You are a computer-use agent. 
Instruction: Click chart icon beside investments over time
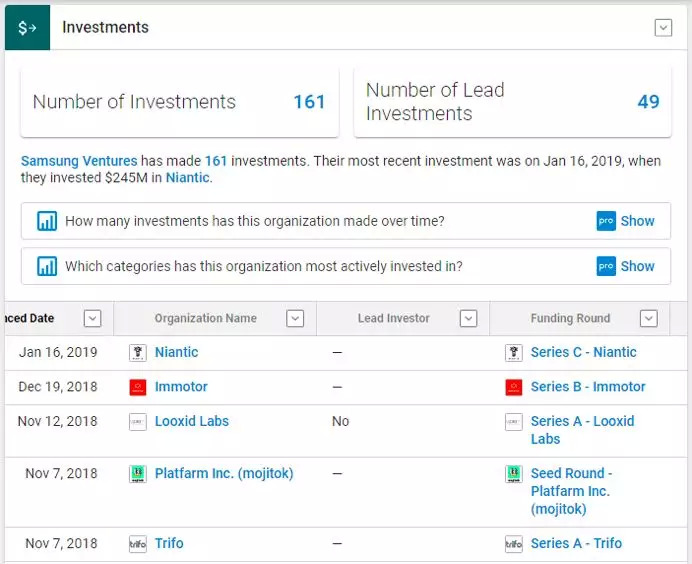tap(47, 221)
